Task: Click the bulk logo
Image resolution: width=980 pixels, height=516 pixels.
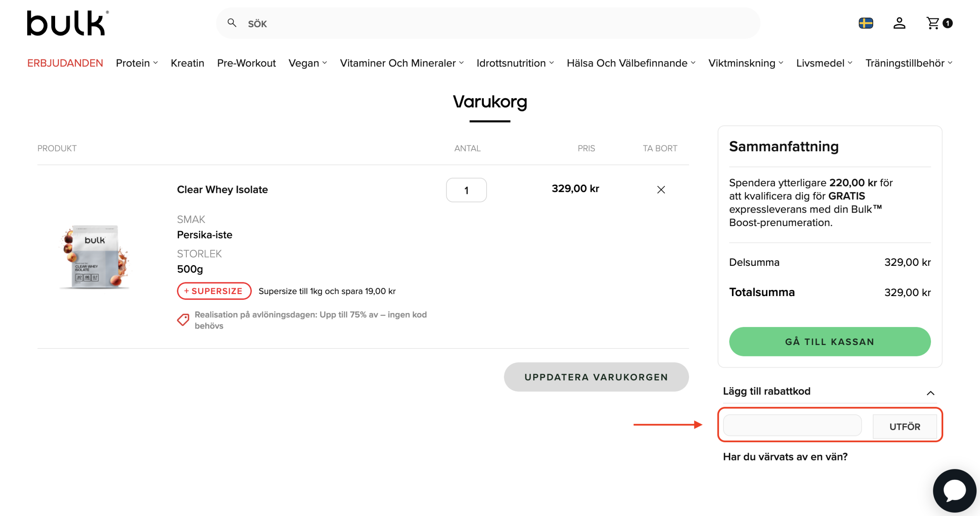Action: point(68,23)
